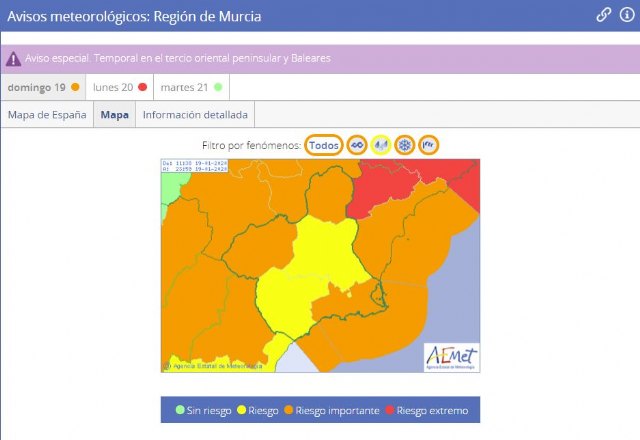Select the Mapa tab

115,115
